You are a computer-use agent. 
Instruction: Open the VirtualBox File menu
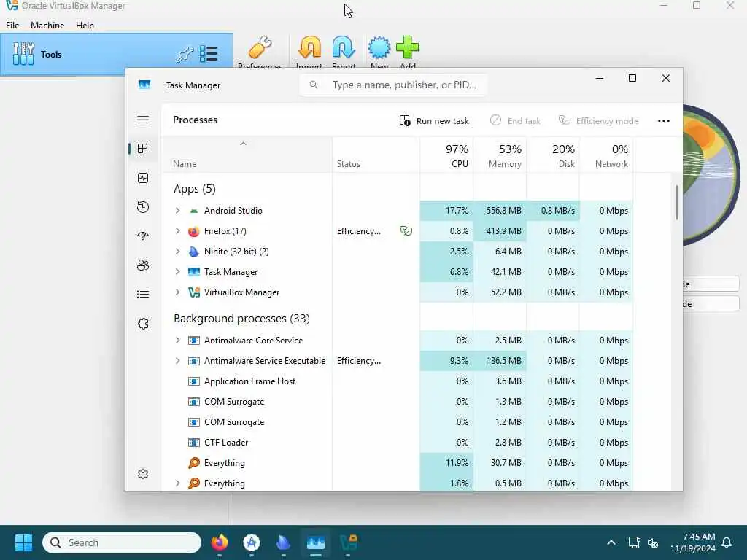pos(12,26)
